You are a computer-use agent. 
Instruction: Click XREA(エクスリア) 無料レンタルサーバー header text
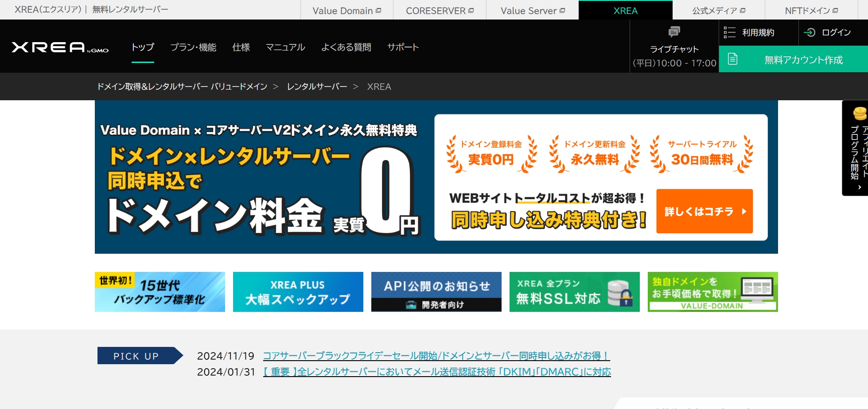click(91, 9)
